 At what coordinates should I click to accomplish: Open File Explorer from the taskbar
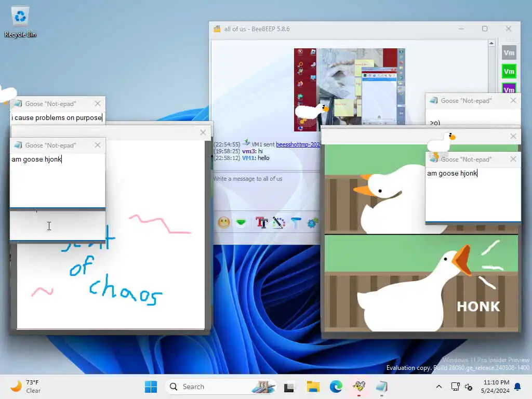(313, 387)
